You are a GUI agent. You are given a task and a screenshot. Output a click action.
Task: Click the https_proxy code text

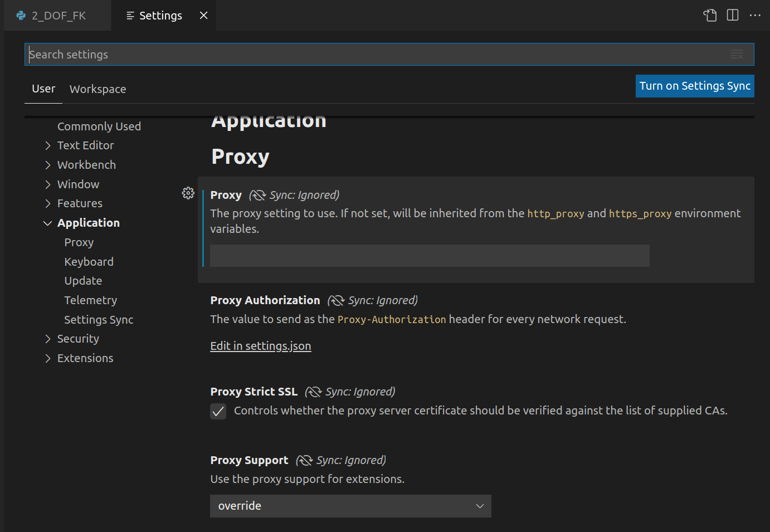640,214
